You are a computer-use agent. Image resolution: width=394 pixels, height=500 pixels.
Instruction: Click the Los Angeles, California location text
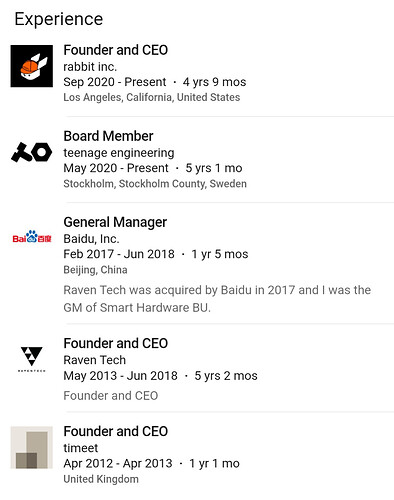pos(152,97)
